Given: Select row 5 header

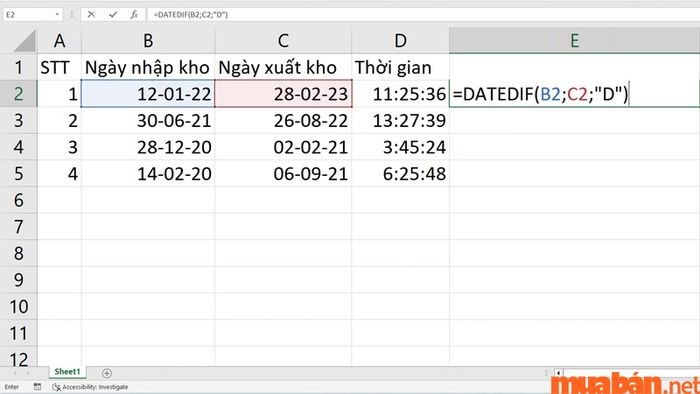Looking at the screenshot, I should click(x=18, y=174).
